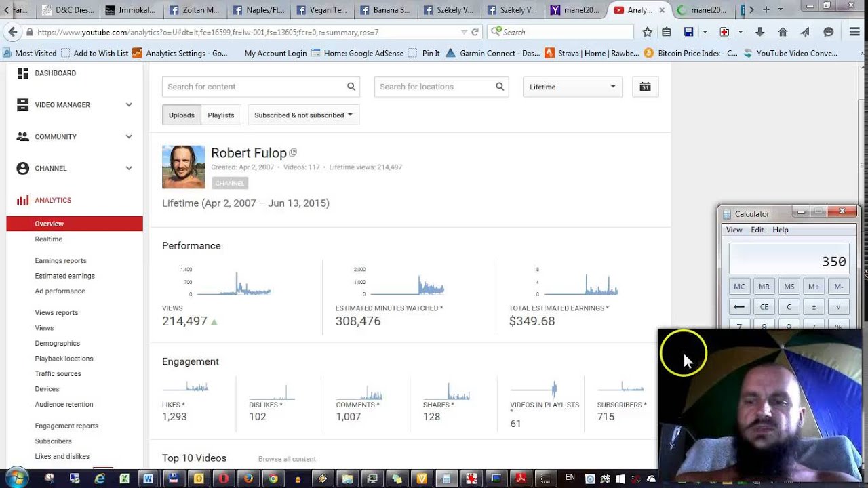
Task: Open the Audience retention report
Action: click(x=64, y=405)
